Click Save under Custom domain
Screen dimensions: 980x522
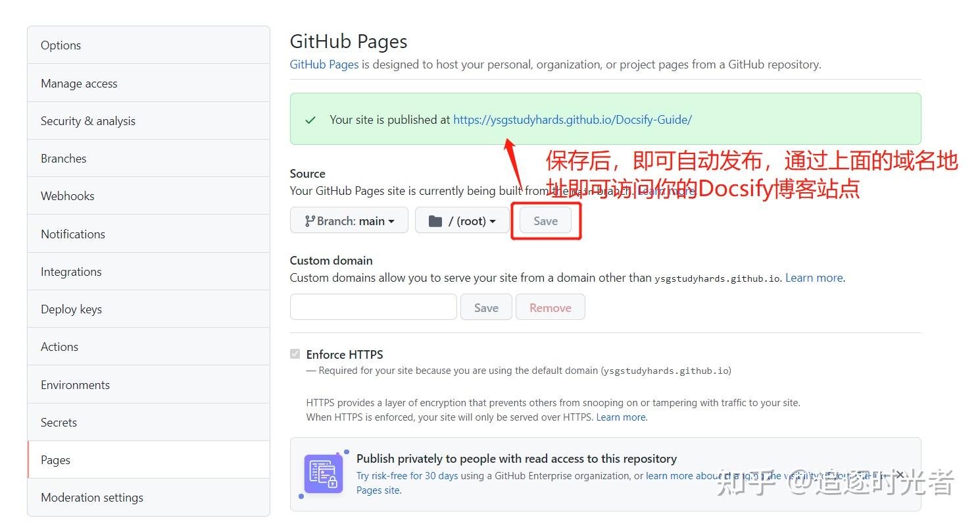[486, 307]
